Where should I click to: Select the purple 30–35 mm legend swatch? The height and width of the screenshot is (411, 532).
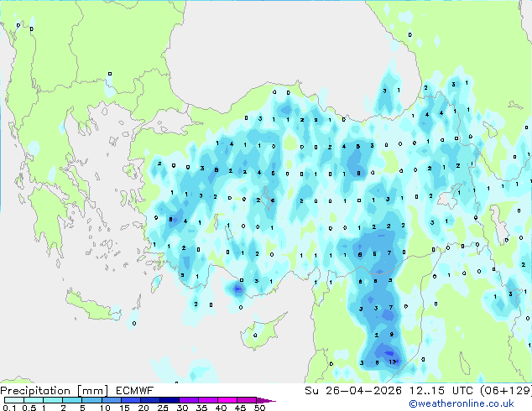[188, 400]
